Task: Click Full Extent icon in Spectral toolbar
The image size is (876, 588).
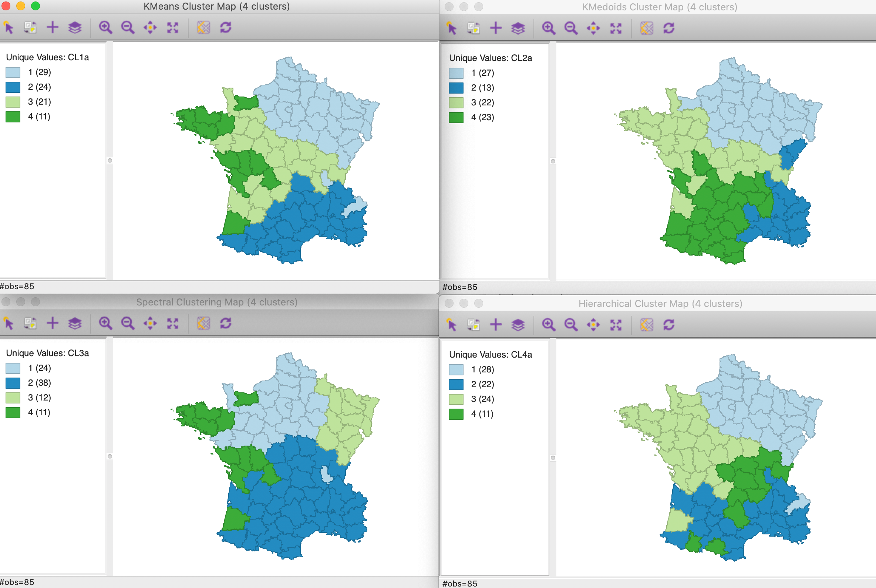Action: pos(173,324)
